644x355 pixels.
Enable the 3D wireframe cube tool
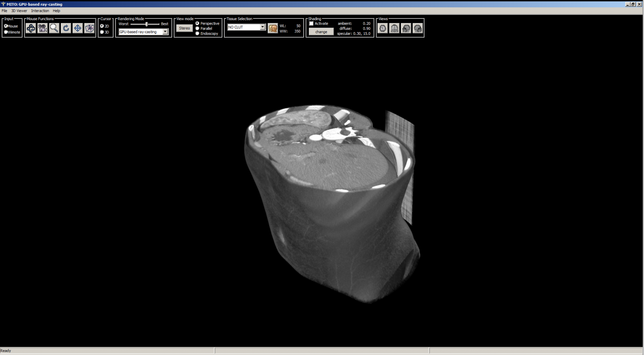pyautogui.click(x=89, y=28)
